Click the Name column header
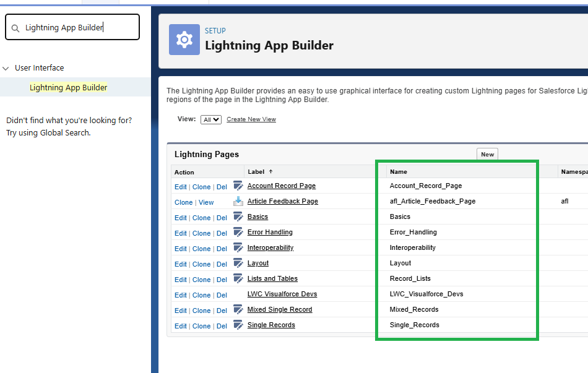The image size is (588, 373). pos(398,172)
